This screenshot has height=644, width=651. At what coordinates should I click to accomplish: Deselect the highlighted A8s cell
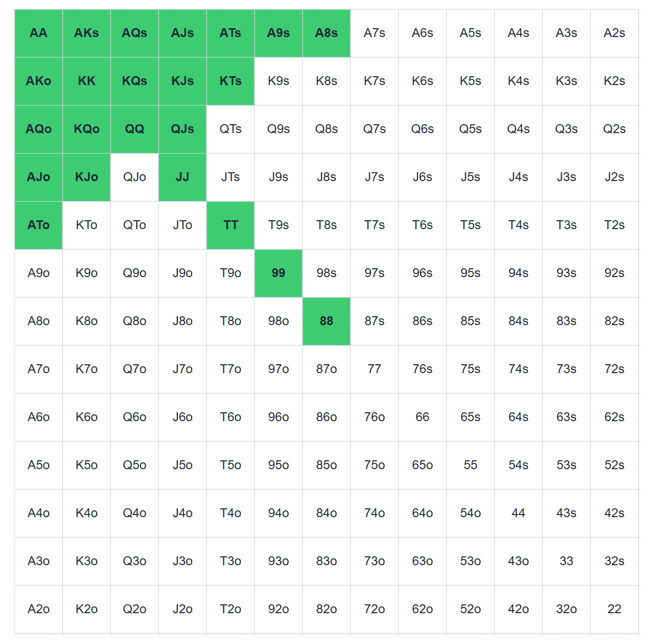pos(327,33)
